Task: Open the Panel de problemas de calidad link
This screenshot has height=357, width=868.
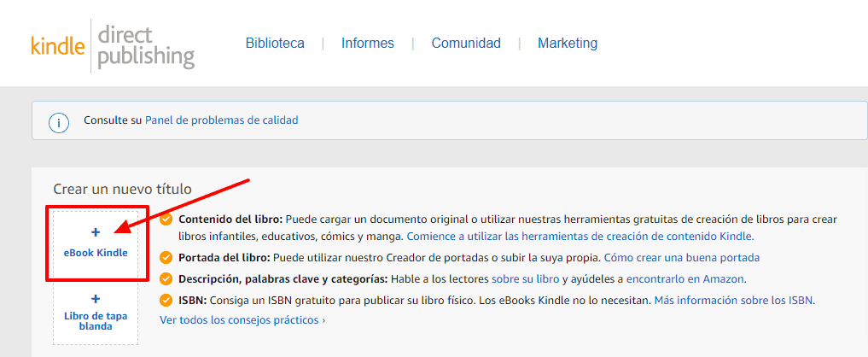Action: coord(221,120)
